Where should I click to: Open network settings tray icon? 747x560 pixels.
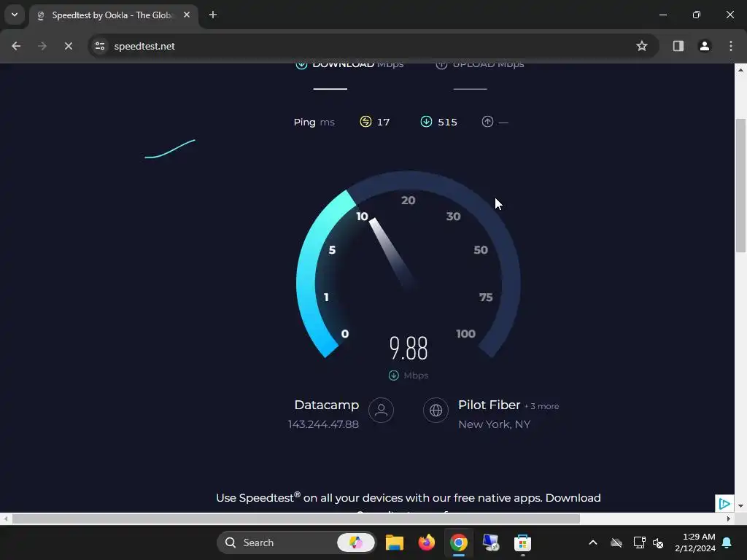tap(639, 542)
